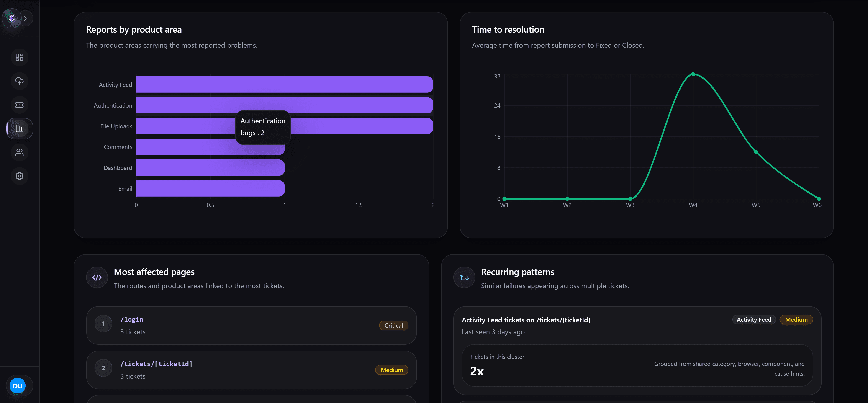
Task: Click the Medium badge on /tickets/[ticketId] row
Action: pos(392,370)
